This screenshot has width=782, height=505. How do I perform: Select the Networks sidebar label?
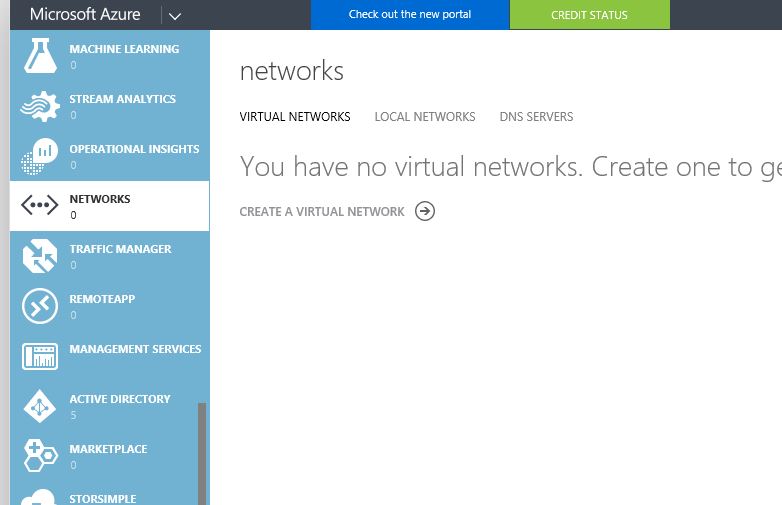tap(100, 199)
